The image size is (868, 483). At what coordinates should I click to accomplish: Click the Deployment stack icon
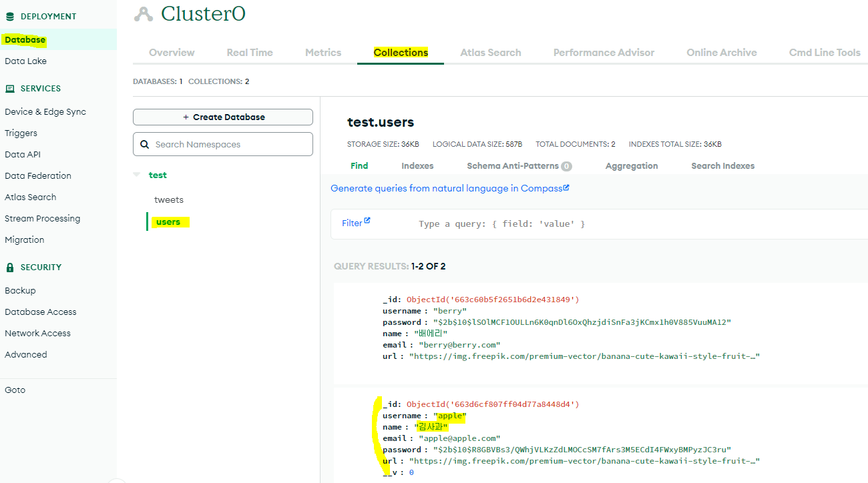coord(10,16)
